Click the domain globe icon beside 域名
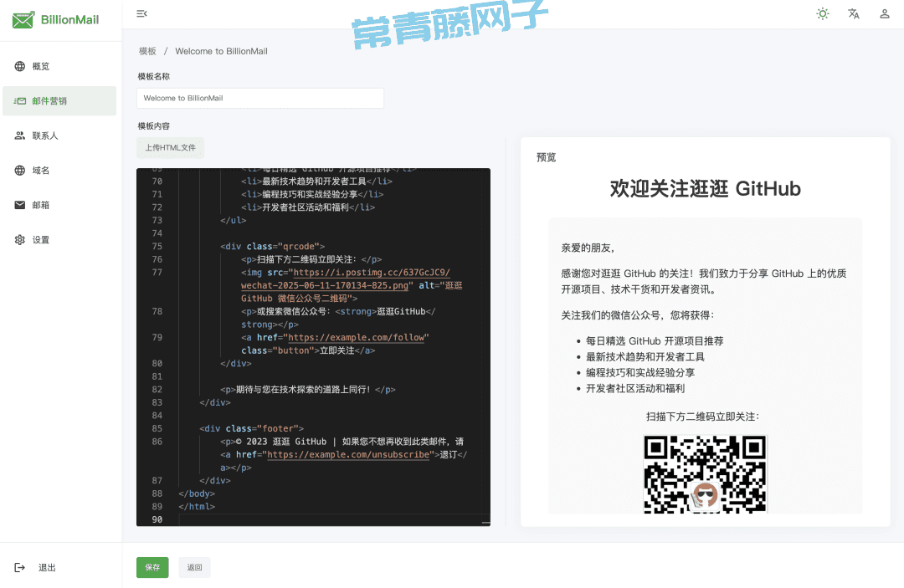Screen dimensions: 904x588 pos(20,171)
